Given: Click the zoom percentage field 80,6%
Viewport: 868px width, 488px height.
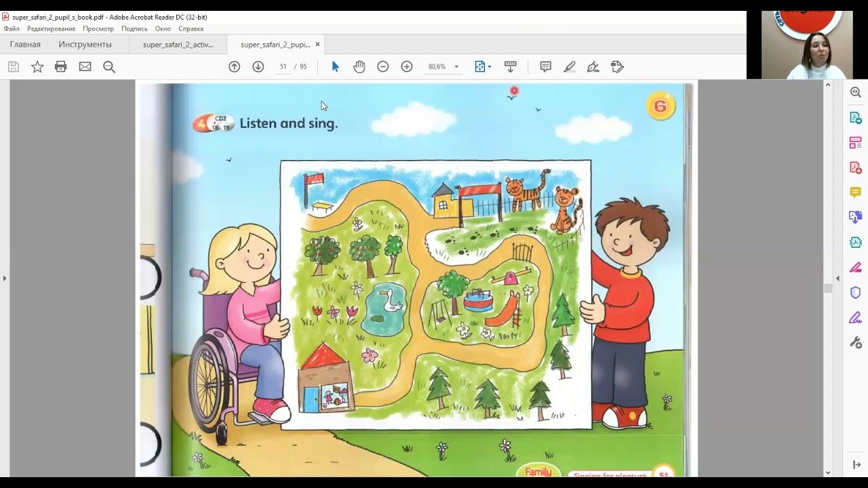Looking at the screenshot, I should (437, 66).
